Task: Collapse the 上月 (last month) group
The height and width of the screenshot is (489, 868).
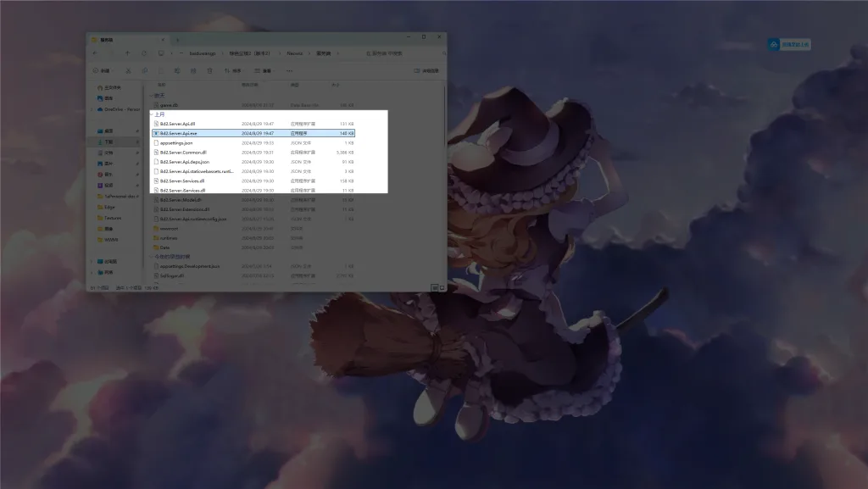Action: pyautogui.click(x=152, y=114)
